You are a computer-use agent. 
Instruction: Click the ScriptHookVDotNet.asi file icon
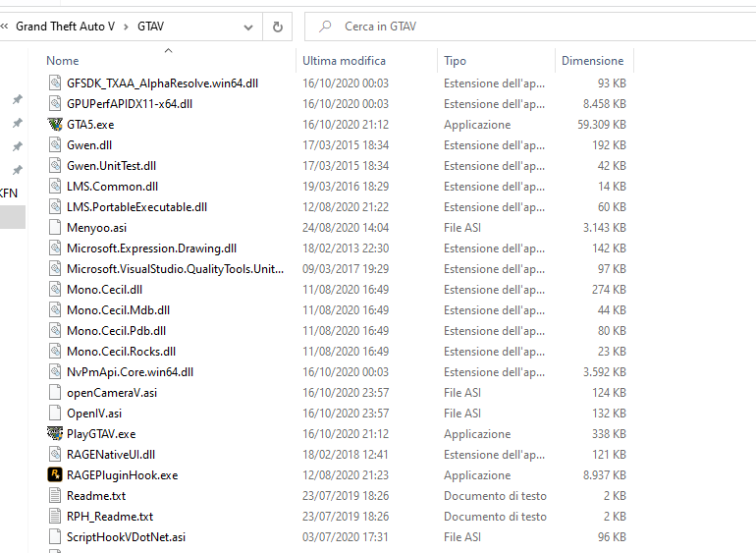pyautogui.click(x=55, y=537)
